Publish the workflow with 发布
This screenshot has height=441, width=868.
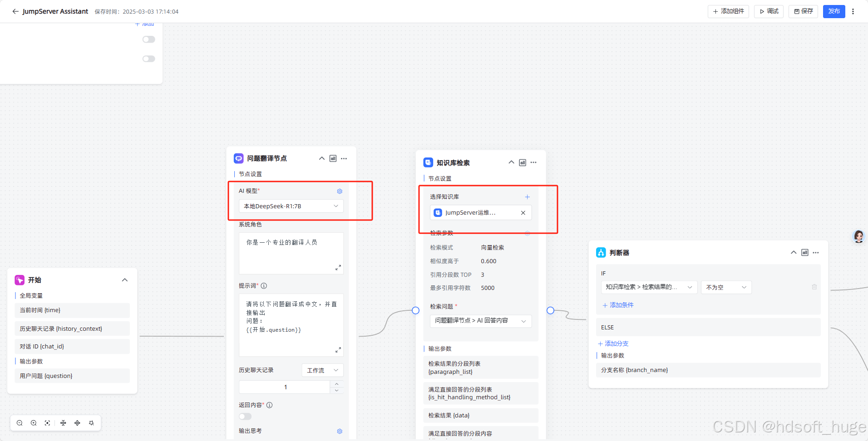tap(834, 11)
